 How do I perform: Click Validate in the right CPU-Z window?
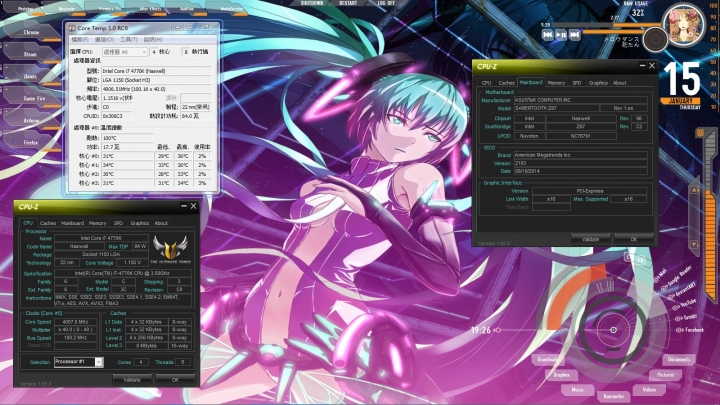[x=591, y=239]
